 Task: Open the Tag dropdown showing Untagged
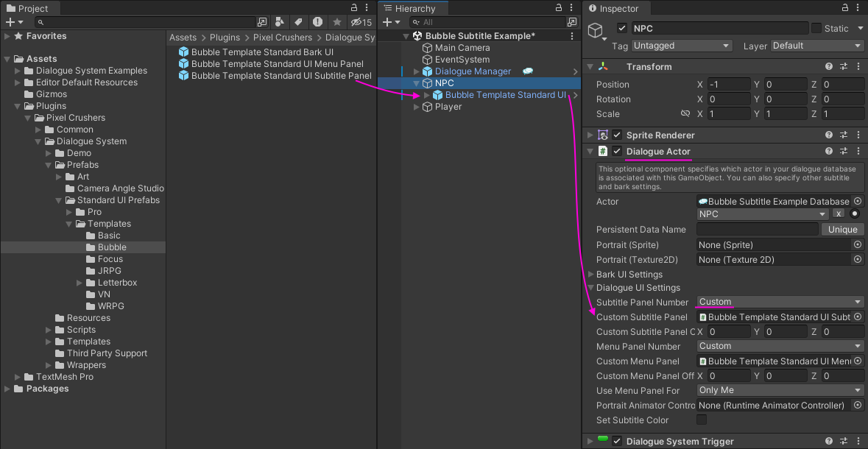[x=682, y=46]
